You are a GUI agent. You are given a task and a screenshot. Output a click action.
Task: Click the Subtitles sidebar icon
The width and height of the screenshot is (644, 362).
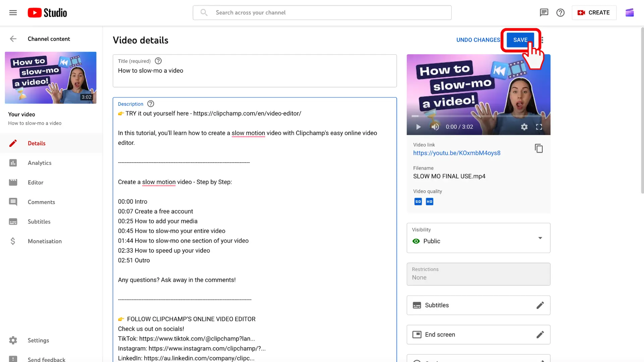click(x=13, y=222)
